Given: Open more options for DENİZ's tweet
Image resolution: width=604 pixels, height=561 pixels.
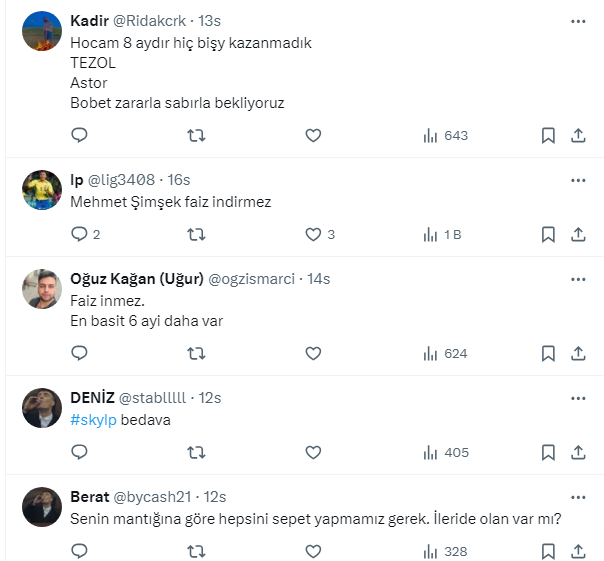Looking at the screenshot, I should [x=578, y=397].
